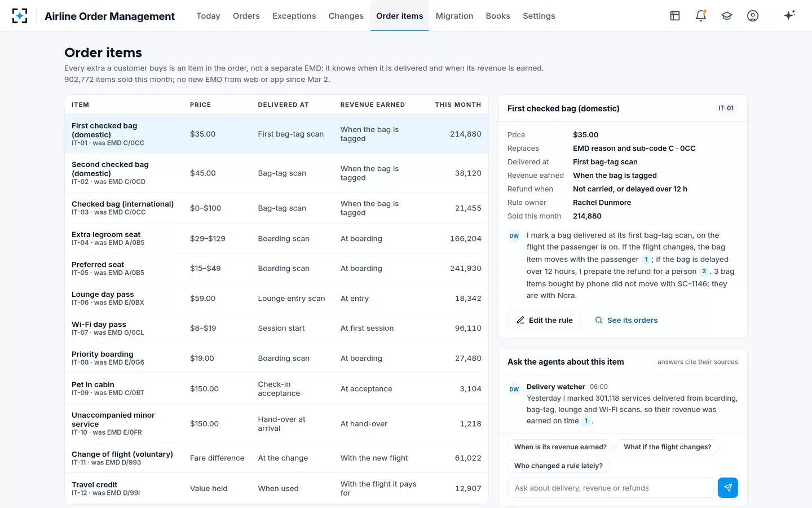Screen dimensions: 812x508
Task: Open the layout panel icon in header
Action: [x=675, y=16]
